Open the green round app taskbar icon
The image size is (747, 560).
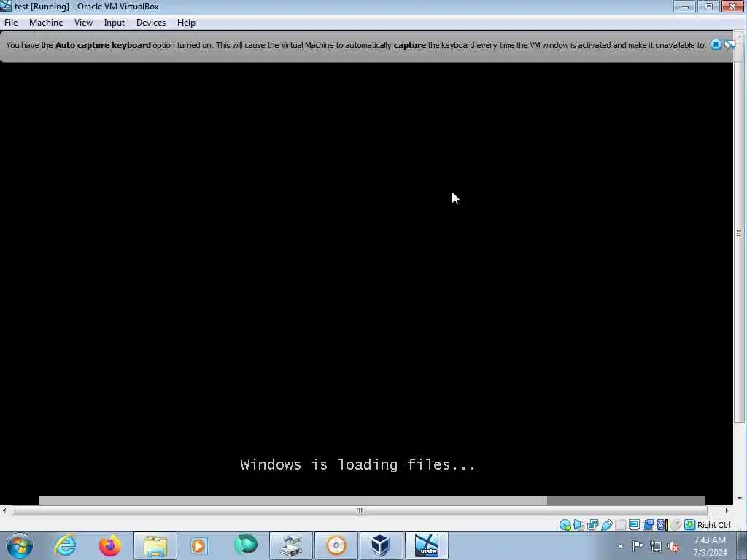point(245,545)
